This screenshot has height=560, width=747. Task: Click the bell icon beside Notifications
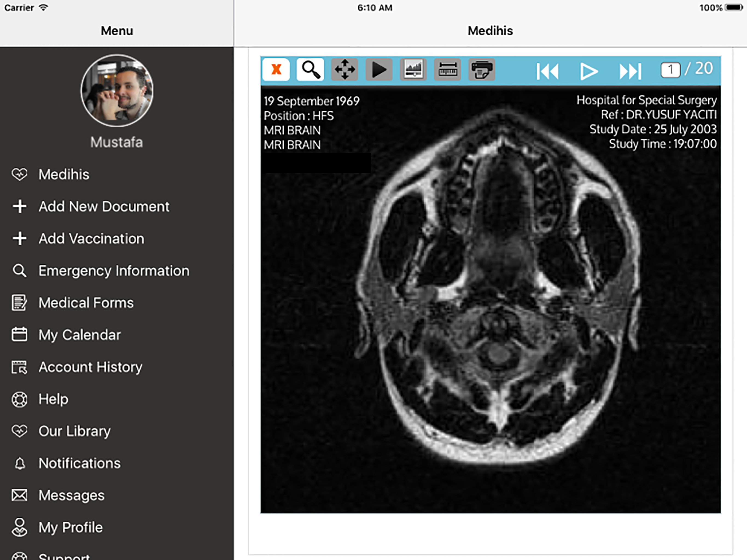point(20,463)
